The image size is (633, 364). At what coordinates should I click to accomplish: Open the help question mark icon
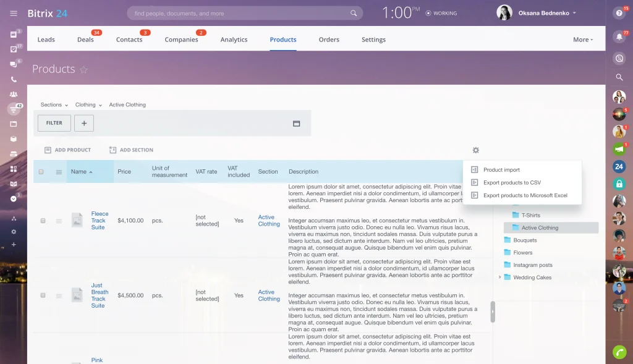(x=619, y=13)
